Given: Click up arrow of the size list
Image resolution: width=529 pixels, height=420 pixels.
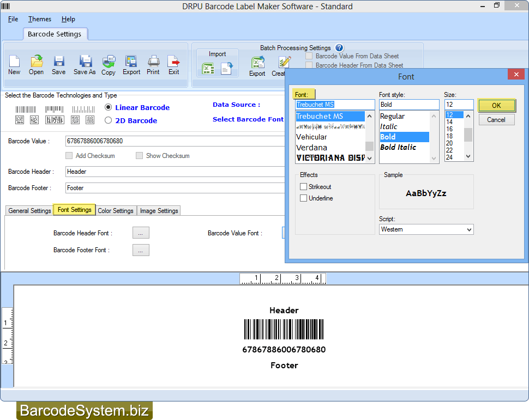Looking at the screenshot, I should pos(468,116).
